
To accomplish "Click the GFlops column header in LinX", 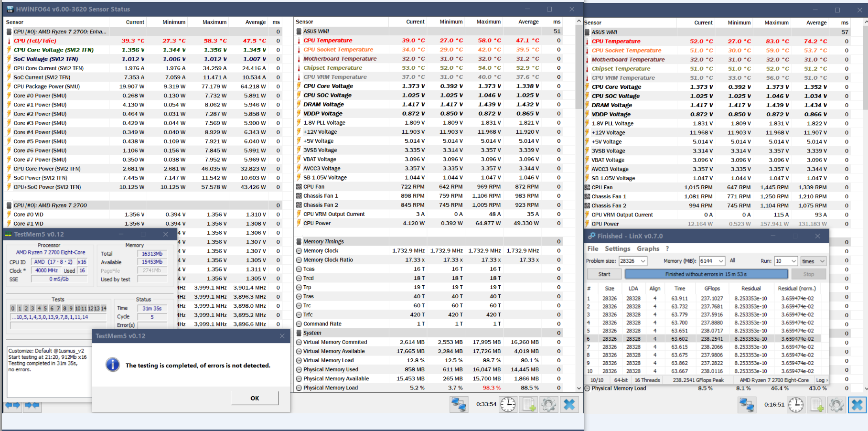I will [x=712, y=289].
